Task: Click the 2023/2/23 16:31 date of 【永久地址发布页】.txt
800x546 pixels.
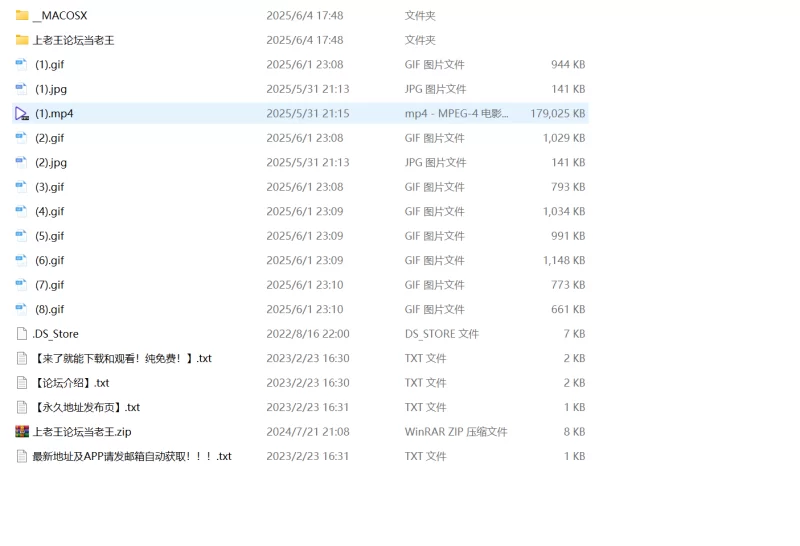Action: coord(308,407)
